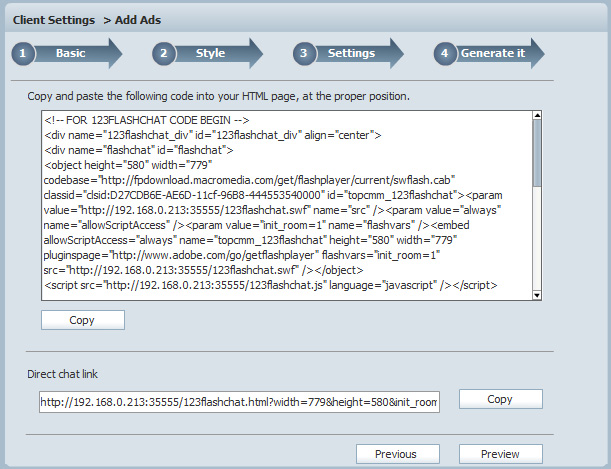Click the object height="580" line
611x469 pixels.
click(128, 165)
